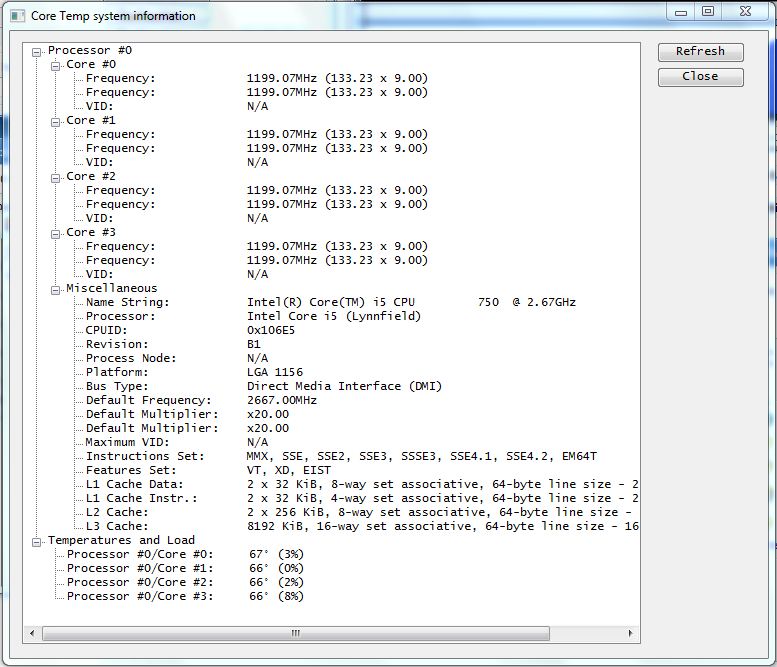Minimize the Core Temp system information window
This screenshot has width=777, height=667.
[681, 12]
